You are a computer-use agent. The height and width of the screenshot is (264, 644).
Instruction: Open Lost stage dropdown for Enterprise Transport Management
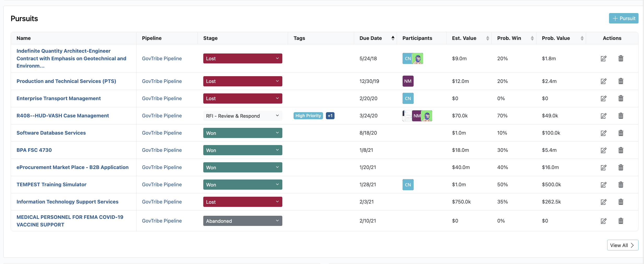pyautogui.click(x=242, y=98)
